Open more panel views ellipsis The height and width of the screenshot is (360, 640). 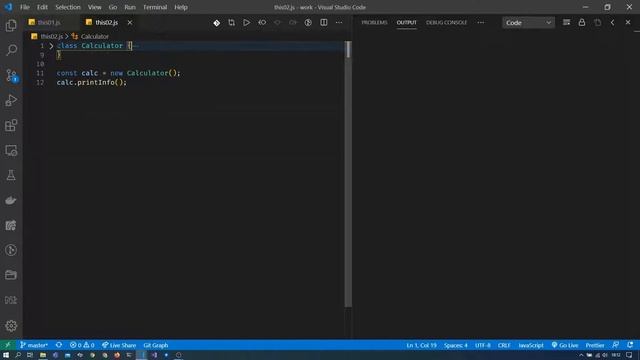[481, 22]
